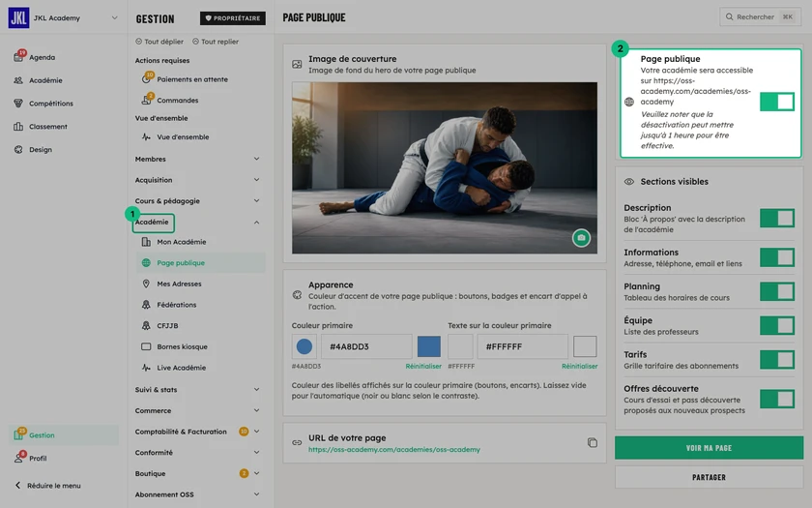Toggle the Tarifs section switch
Image resolution: width=812 pixels, height=508 pixels.
point(777,359)
